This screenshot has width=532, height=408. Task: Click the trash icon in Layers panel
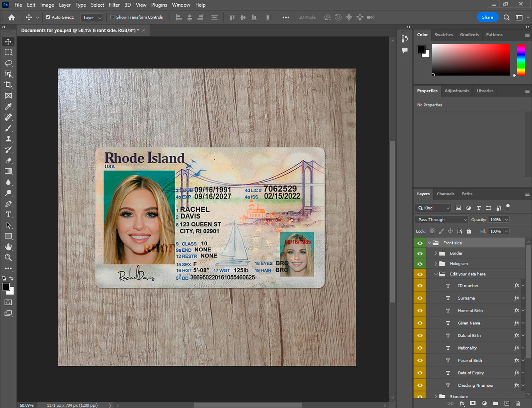[x=517, y=403]
